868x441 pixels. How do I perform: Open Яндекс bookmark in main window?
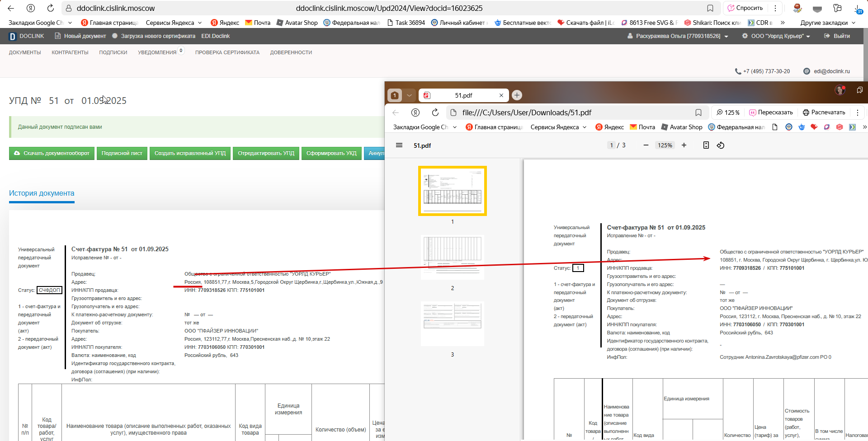[x=225, y=23]
